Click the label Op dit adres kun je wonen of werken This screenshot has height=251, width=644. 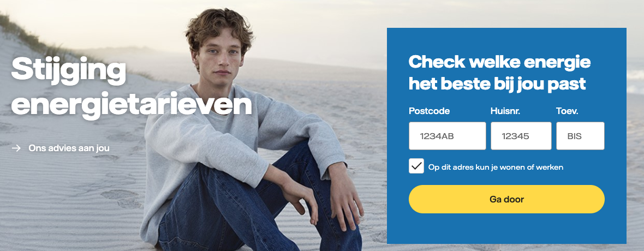click(496, 167)
